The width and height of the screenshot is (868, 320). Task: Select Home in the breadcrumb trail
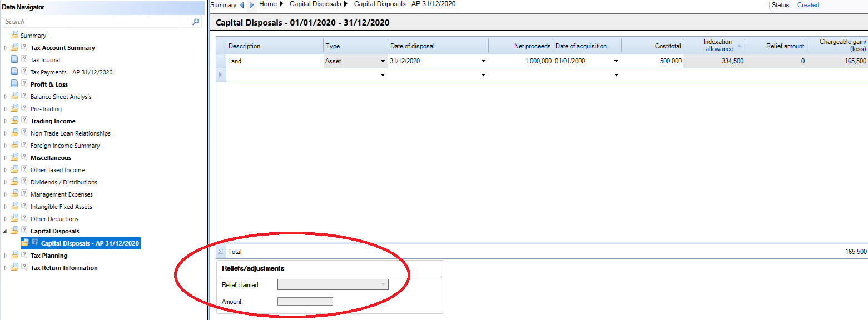point(268,4)
